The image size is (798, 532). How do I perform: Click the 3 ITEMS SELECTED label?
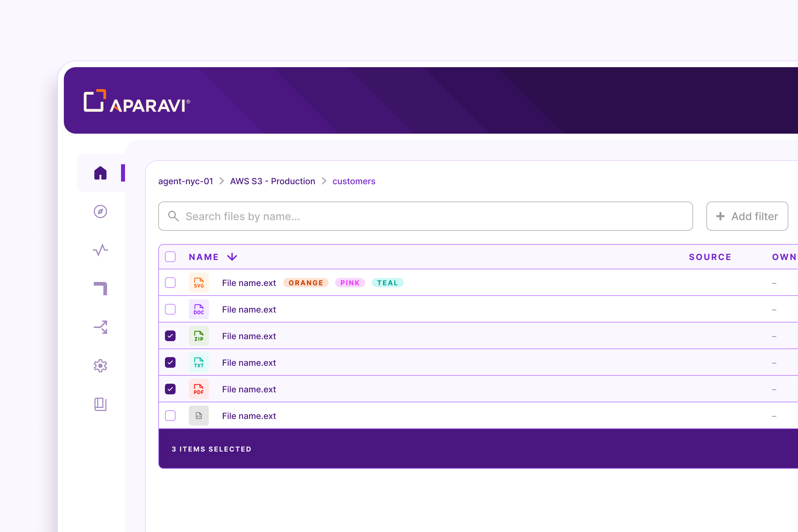click(212, 449)
